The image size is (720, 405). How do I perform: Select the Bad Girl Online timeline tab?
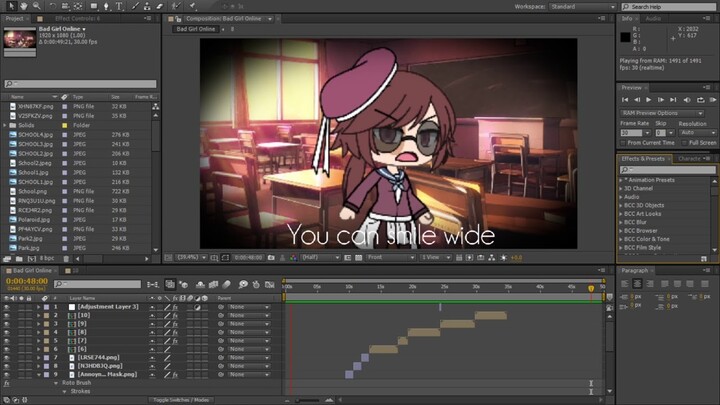pyautogui.click(x=32, y=270)
